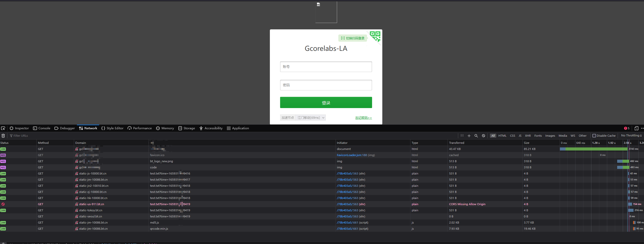Select the favicon.ico request row
The height and width of the screenshot is (244, 644).
322,155
